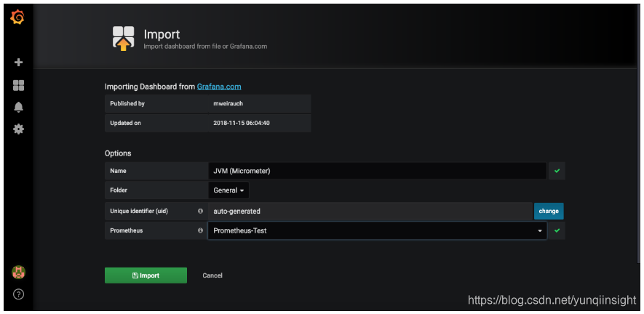Click the publisher name mweirauch
Image resolution: width=644 pixels, height=314 pixels.
click(228, 103)
